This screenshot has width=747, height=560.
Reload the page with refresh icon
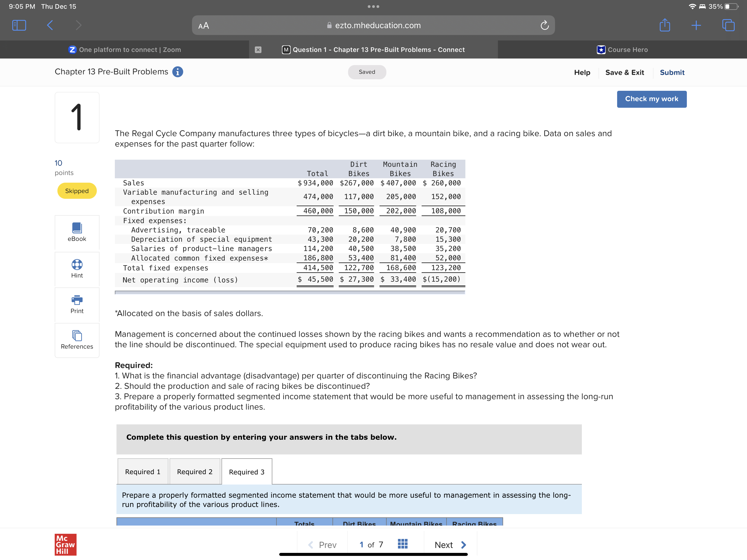point(544,25)
